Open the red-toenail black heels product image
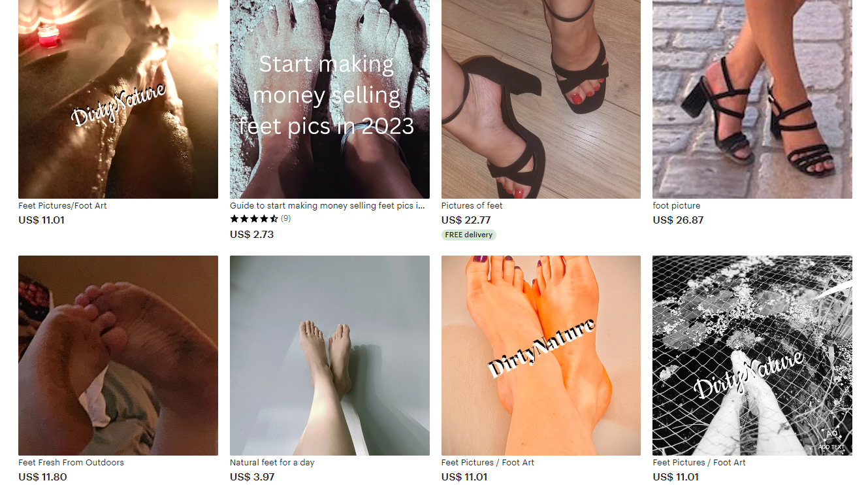 [541, 99]
